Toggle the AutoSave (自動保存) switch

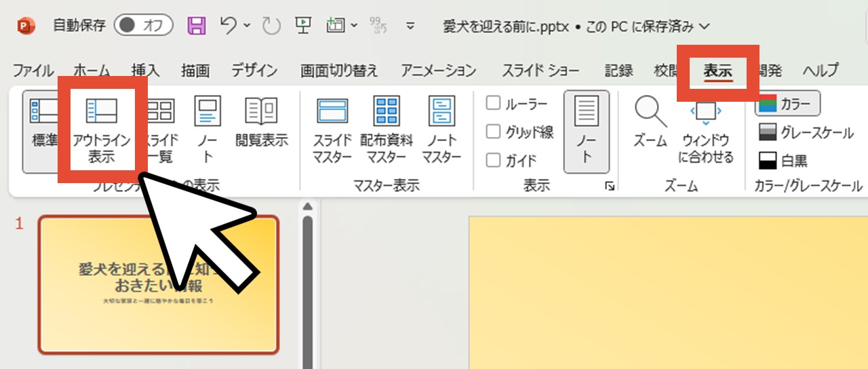point(144,26)
